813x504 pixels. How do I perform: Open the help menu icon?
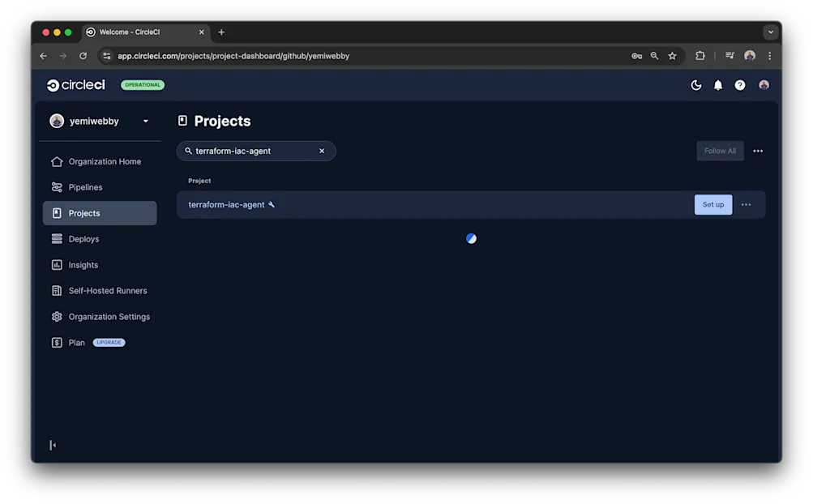click(x=739, y=84)
